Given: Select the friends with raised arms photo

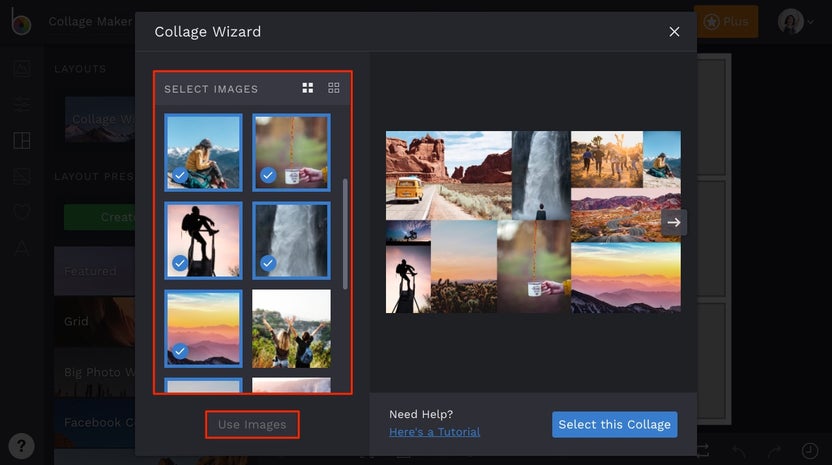Looking at the screenshot, I should click(291, 329).
